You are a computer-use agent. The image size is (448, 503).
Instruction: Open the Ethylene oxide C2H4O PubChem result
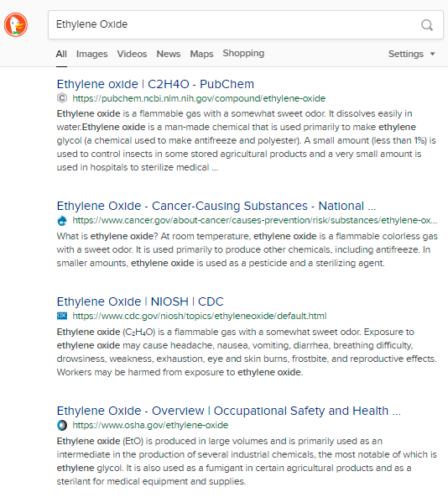point(155,84)
